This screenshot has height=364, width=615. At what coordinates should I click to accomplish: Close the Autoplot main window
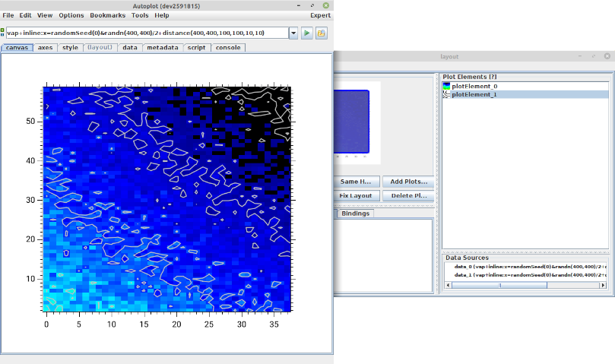[326, 5]
